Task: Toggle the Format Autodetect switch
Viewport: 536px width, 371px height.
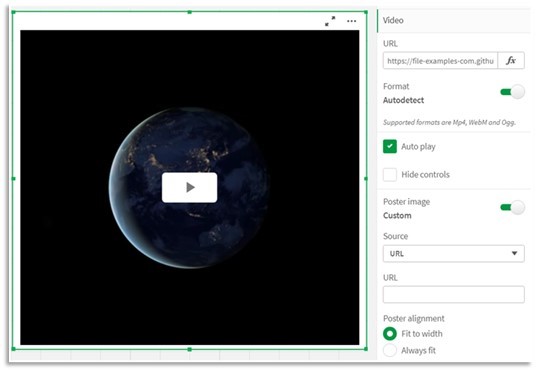Action: click(512, 92)
